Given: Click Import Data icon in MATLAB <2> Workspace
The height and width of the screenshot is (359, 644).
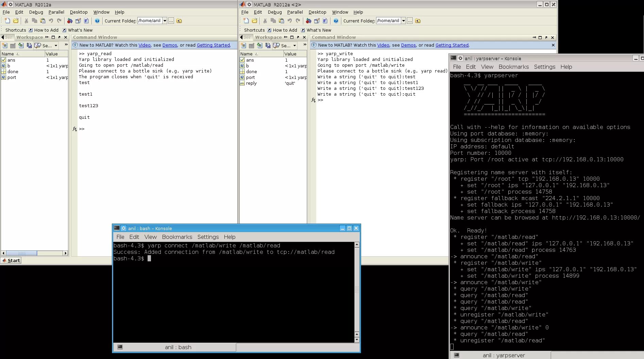Looking at the screenshot, I should pyautogui.click(x=260, y=45).
